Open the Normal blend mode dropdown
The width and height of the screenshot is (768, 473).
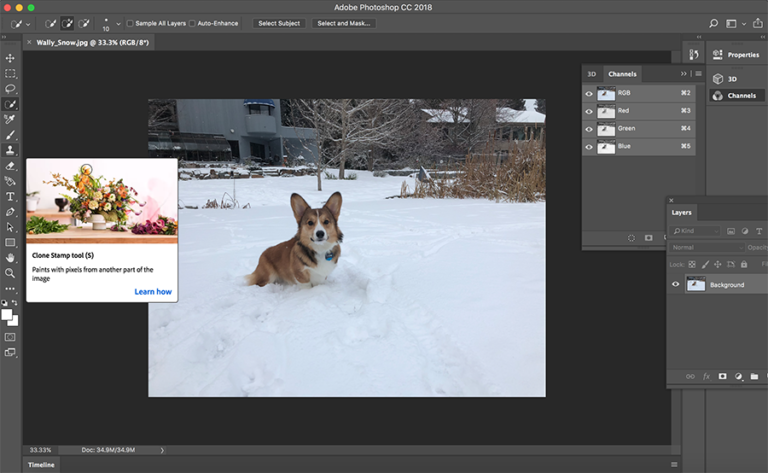(707, 247)
